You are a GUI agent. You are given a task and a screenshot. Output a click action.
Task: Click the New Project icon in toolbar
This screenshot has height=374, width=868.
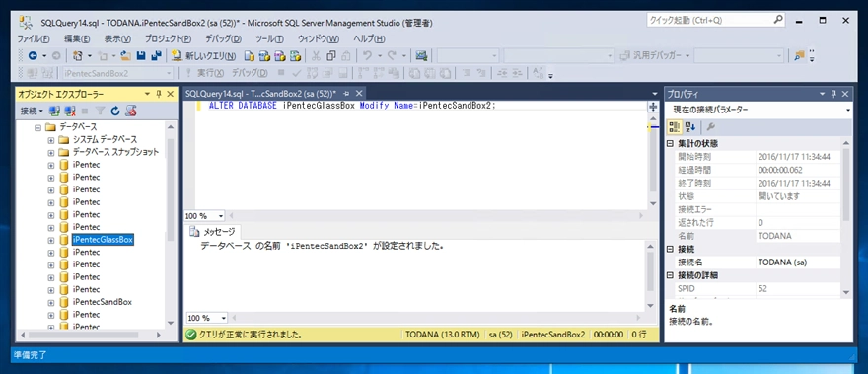[x=78, y=56]
